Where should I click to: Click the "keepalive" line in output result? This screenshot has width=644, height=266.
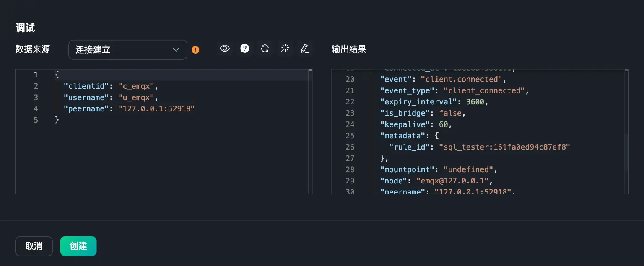pos(415,124)
